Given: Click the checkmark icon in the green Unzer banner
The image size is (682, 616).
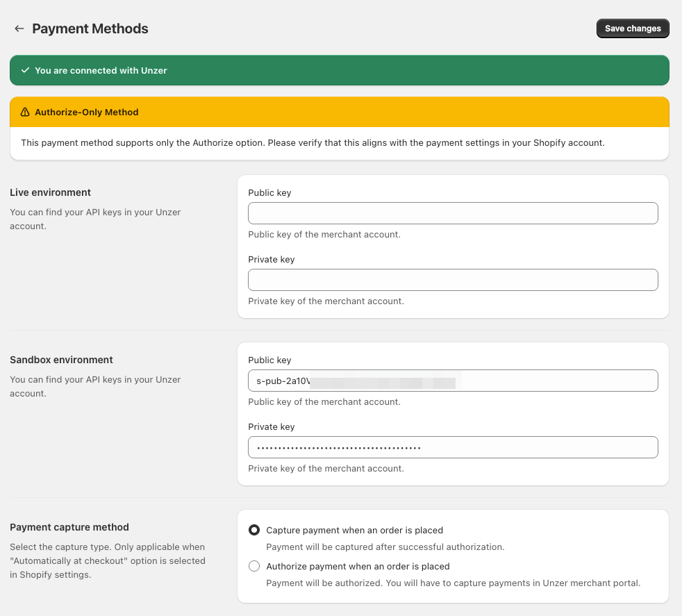Looking at the screenshot, I should [x=25, y=70].
